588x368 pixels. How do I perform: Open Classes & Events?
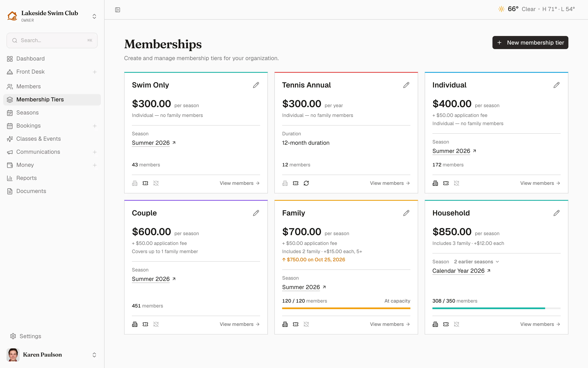(52, 139)
